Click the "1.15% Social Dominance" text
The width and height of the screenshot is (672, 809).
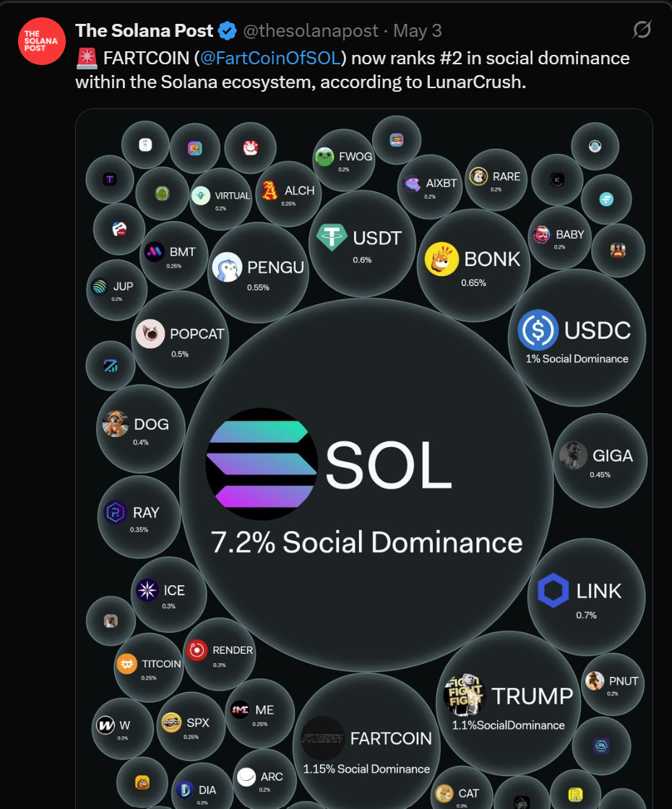(x=366, y=769)
